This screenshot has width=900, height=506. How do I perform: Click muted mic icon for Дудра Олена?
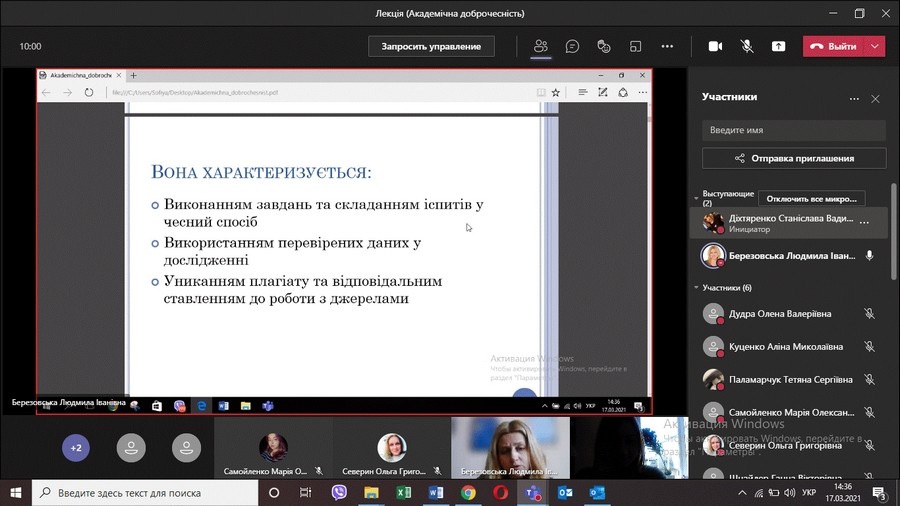click(x=870, y=314)
